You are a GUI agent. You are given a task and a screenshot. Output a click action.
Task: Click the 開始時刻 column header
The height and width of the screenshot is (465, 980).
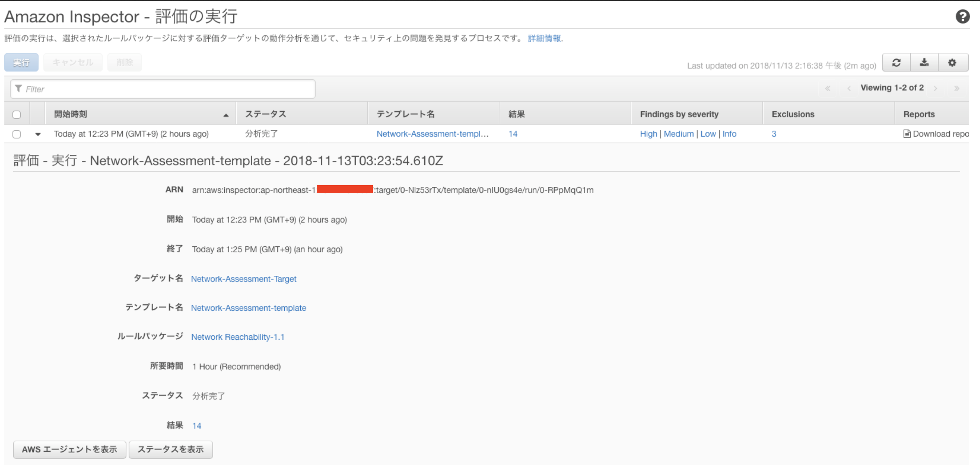140,114
